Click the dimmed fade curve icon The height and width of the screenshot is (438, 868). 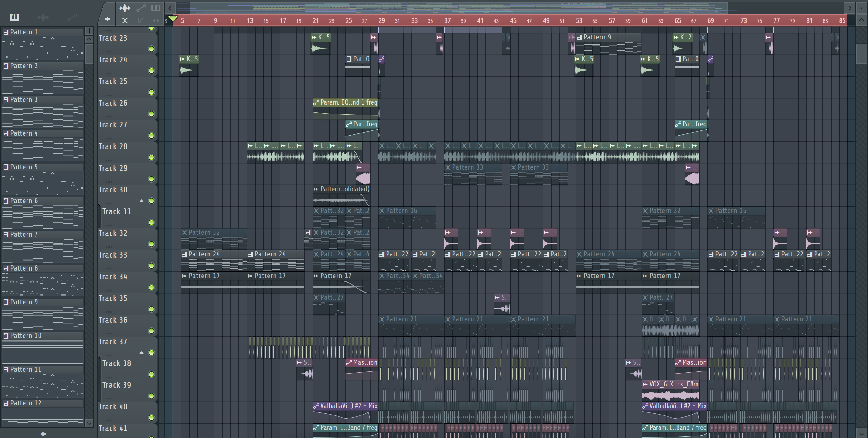click(x=141, y=20)
